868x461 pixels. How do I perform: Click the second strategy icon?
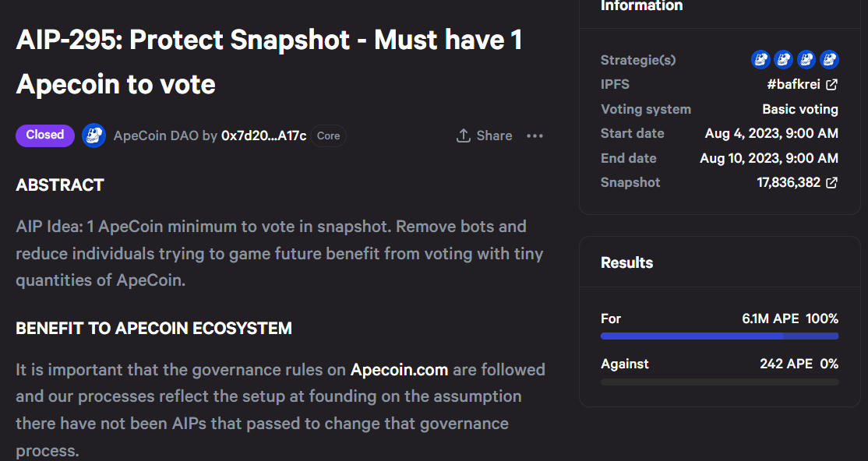coord(783,59)
